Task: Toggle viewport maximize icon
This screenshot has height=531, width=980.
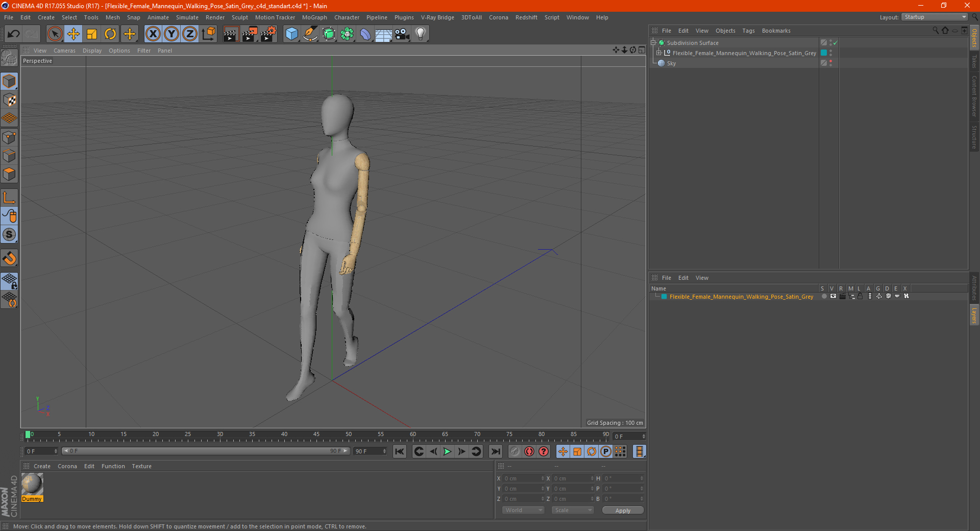Action: click(642, 50)
